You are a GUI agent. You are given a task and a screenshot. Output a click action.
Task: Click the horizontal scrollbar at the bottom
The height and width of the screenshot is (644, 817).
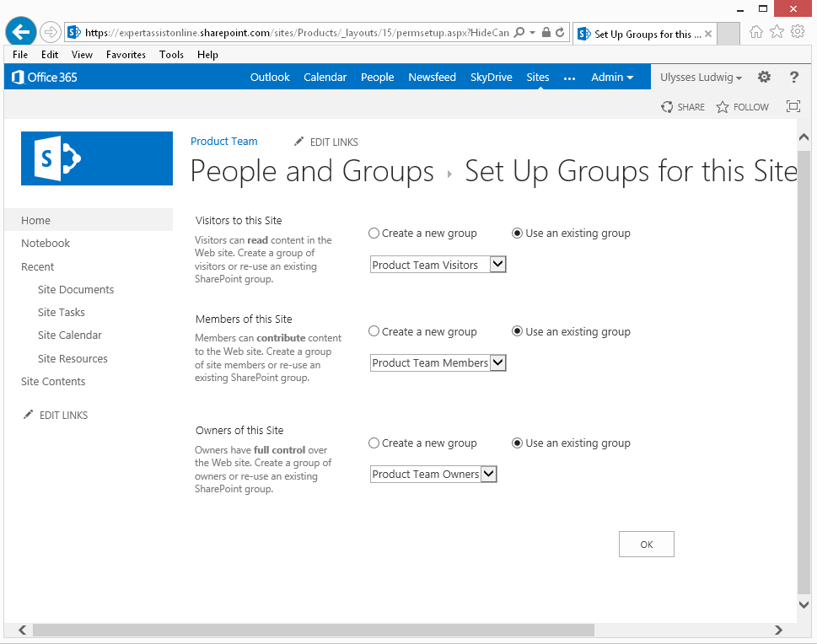312,631
